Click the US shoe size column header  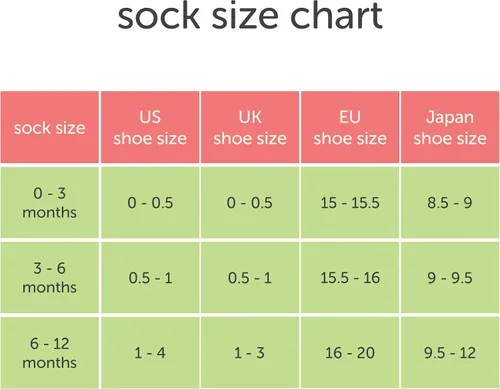click(x=150, y=127)
